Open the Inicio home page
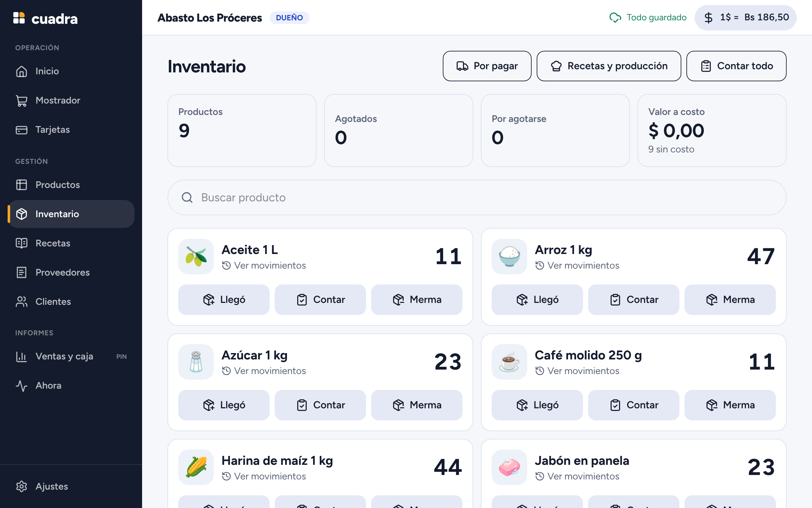 coord(71,71)
